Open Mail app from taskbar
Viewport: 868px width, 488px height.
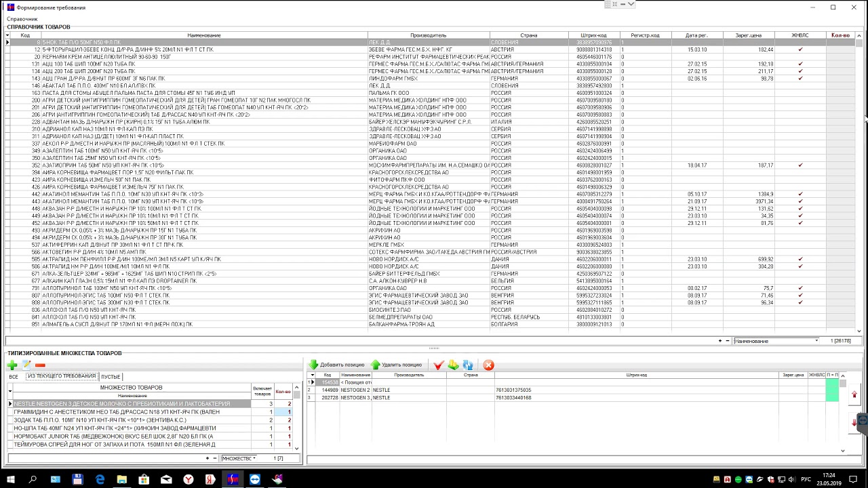click(x=167, y=479)
